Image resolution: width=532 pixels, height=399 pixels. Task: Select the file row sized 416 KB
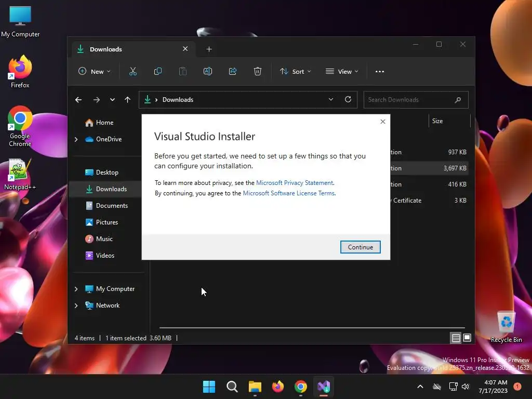click(x=429, y=184)
